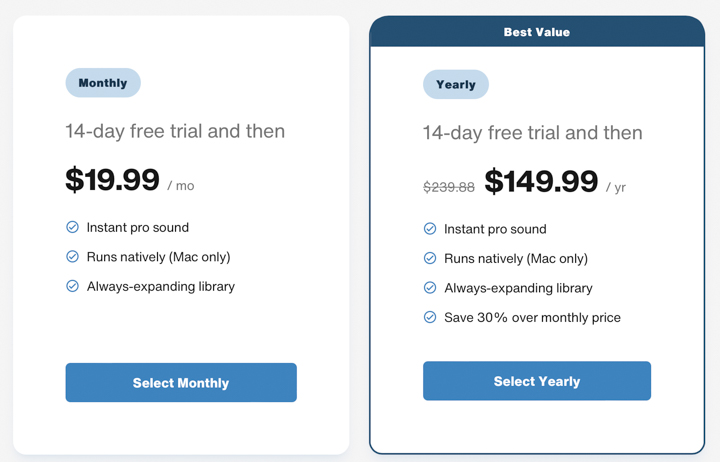Click the checkmark beside Monthly Instant pro sound
The image size is (720, 462).
[x=73, y=227]
